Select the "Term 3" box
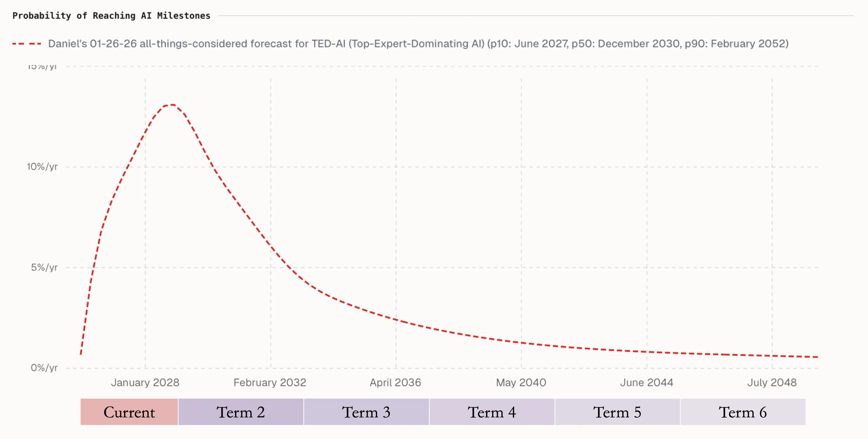The image size is (868, 439). click(366, 412)
